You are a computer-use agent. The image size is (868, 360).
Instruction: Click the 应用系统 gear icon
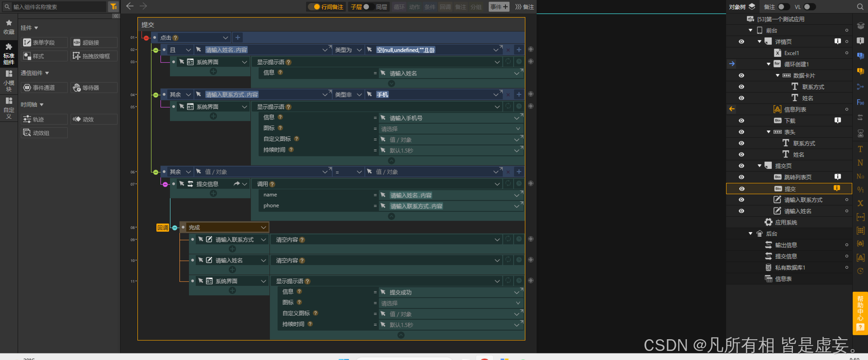coord(769,222)
